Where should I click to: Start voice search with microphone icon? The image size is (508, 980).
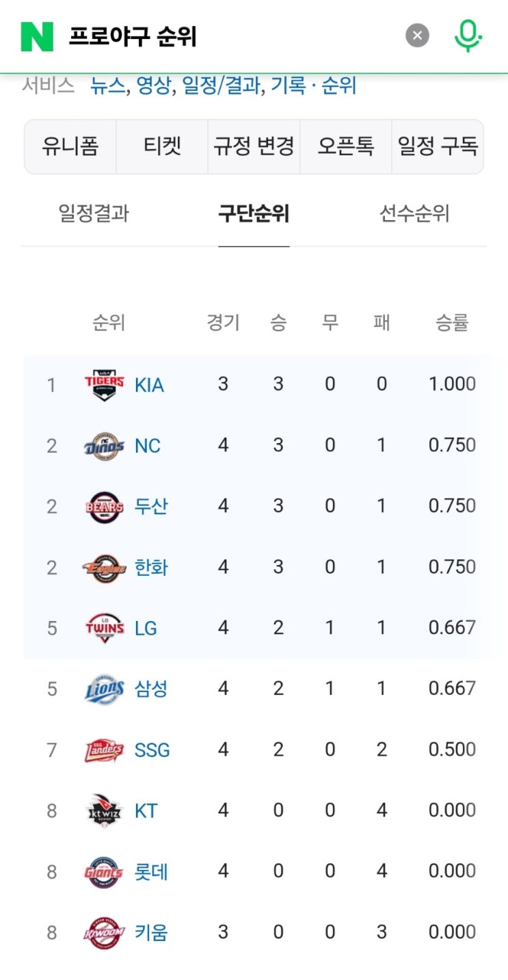468,35
